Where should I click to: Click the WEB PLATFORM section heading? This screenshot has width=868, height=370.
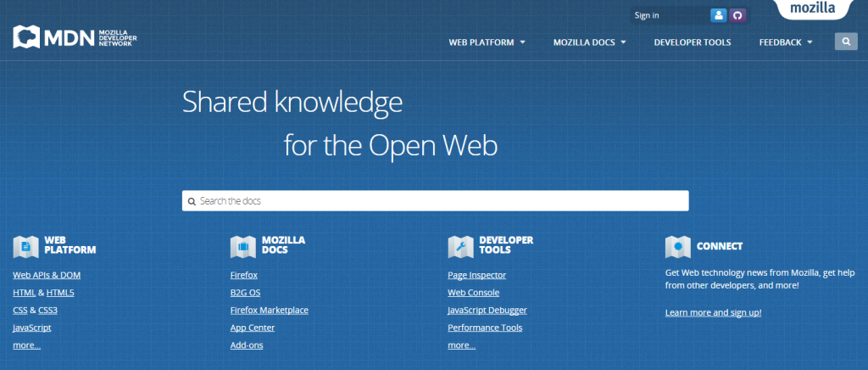(x=70, y=244)
